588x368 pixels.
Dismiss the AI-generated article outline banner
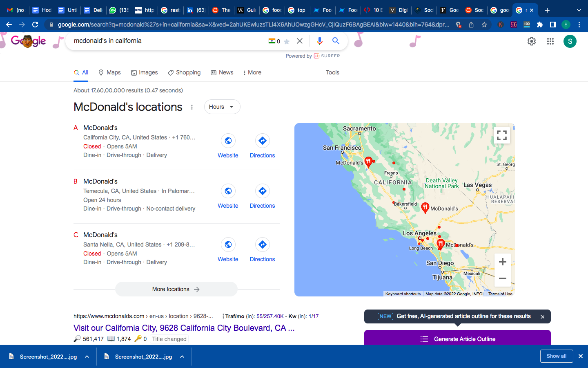542,316
